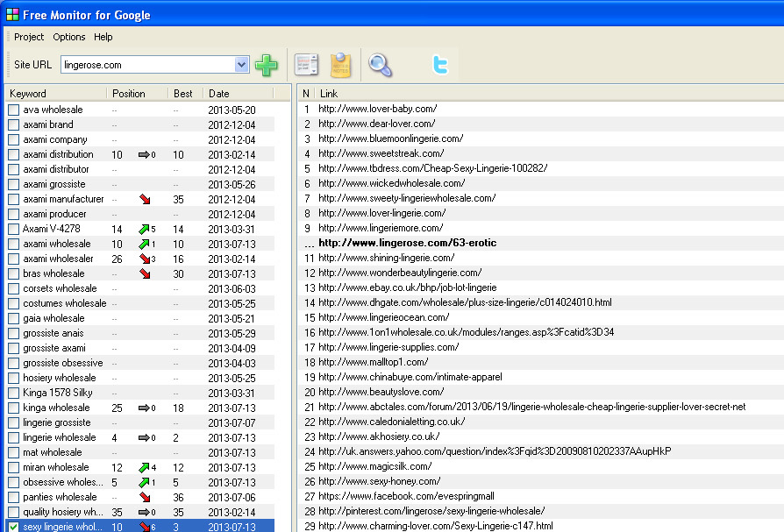This screenshot has width=784, height=532.
Task: Click the gray arrow icon for lingerie wholesale
Action: pos(144,438)
